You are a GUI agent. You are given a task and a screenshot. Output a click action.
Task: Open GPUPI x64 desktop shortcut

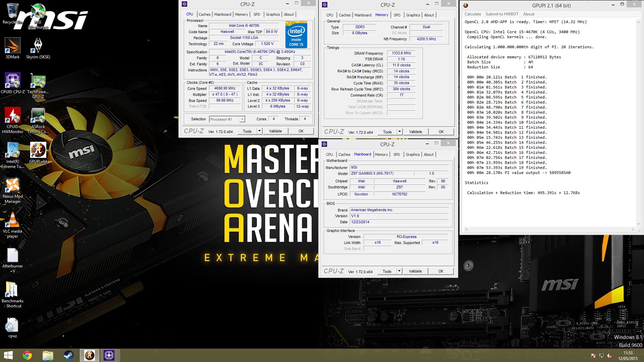point(38,153)
